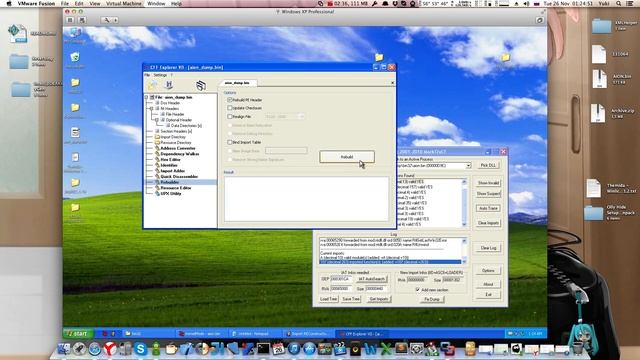Click Pick DLL in ImpREC
The image size is (640, 360).
click(x=488, y=165)
